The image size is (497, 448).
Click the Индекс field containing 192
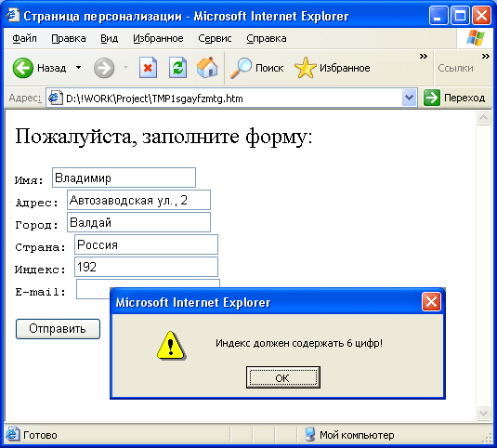(146, 267)
